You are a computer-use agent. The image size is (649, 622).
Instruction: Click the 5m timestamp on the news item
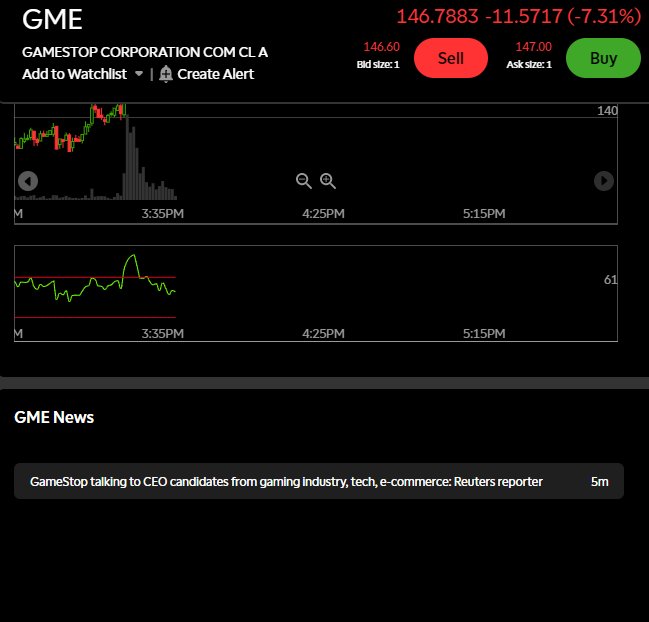coord(600,482)
